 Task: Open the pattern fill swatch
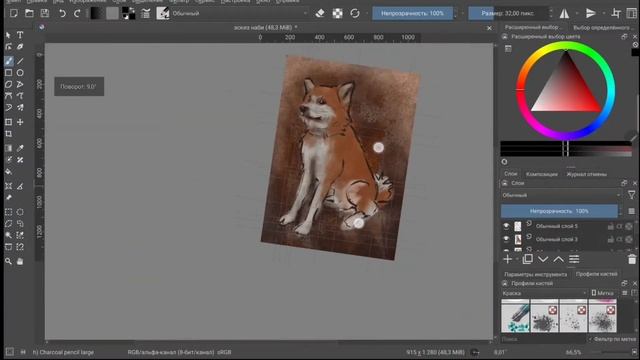[x=112, y=13]
